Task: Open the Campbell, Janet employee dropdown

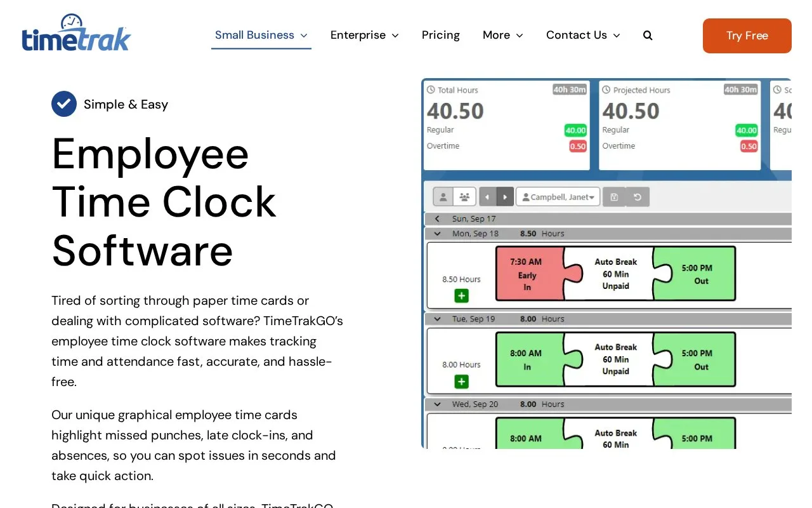Action: 558,197
